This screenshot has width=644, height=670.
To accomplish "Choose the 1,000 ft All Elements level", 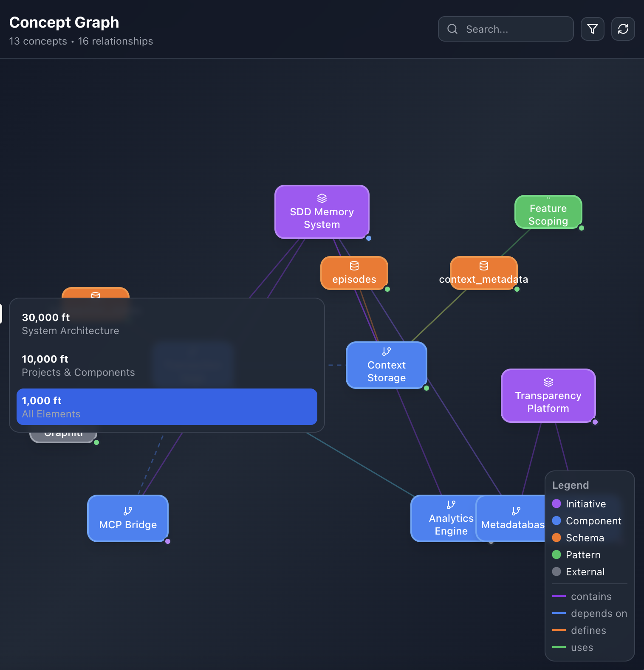I will tap(167, 407).
